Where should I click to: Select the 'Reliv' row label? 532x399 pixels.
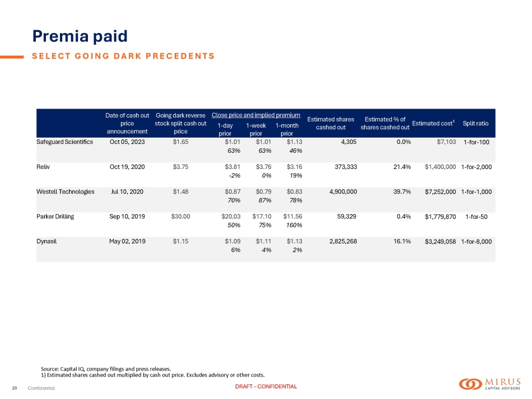[43, 167]
